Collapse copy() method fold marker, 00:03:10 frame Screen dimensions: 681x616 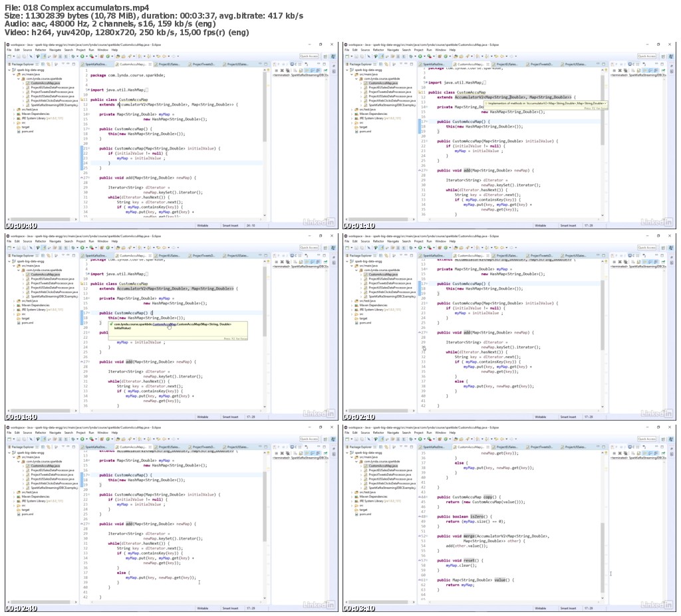(426, 496)
